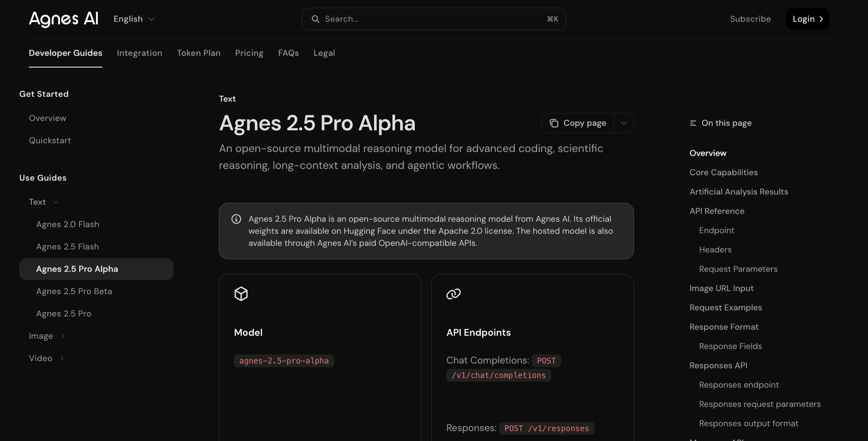The width and height of the screenshot is (868, 441).
Task: Click the On this page list icon
Action: [x=693, y=123]
